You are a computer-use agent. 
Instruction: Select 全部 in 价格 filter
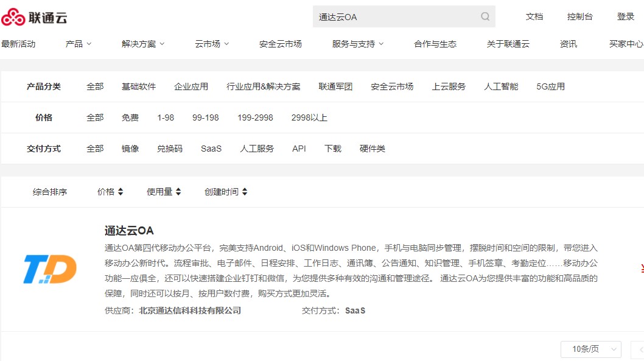[95, 118]
